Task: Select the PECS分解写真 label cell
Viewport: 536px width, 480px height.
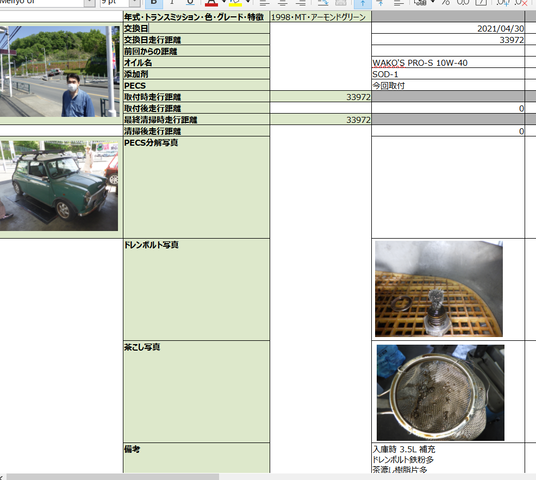Action: tap(197, 188)
